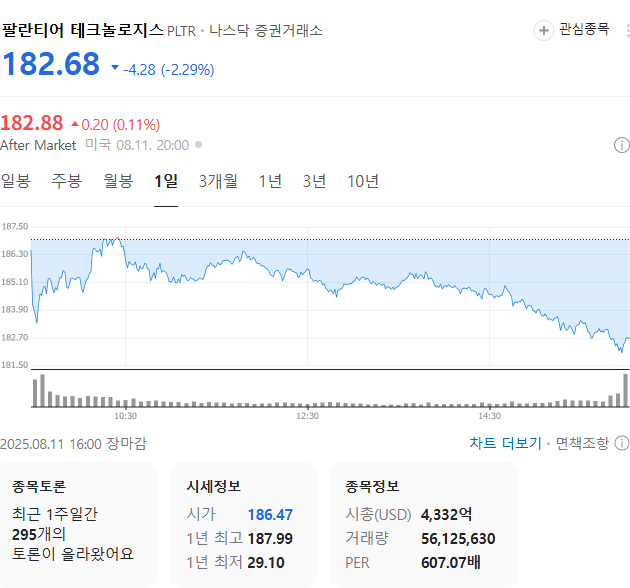Click the 10:30 time axis label

(x=125, y=416)
